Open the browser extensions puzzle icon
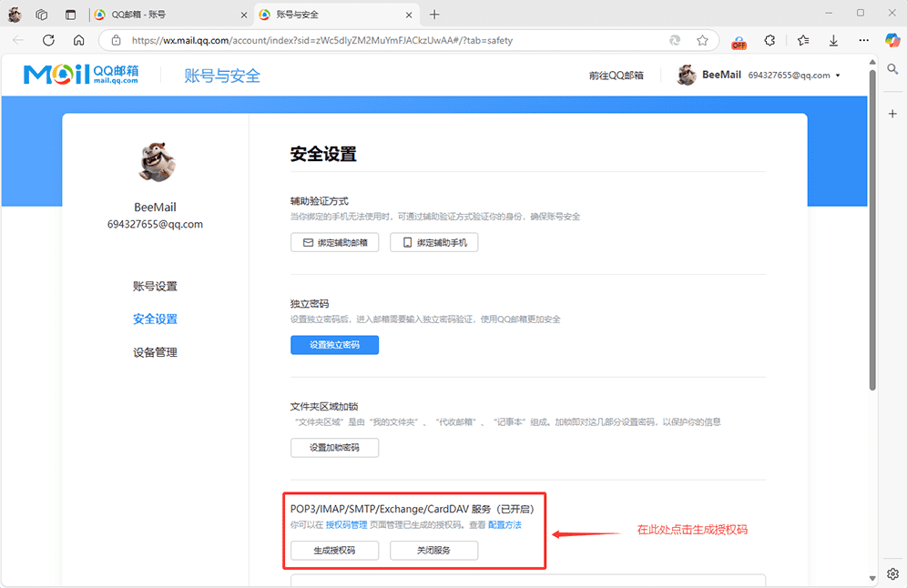907x588 pixels. tap(769, 40)
